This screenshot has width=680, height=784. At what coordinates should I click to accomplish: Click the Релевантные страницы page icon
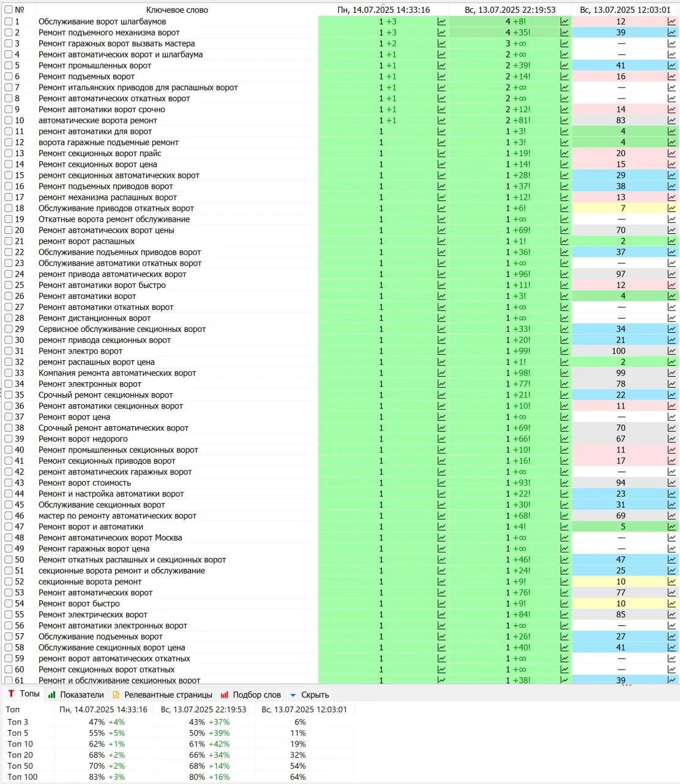pos(116,695)
